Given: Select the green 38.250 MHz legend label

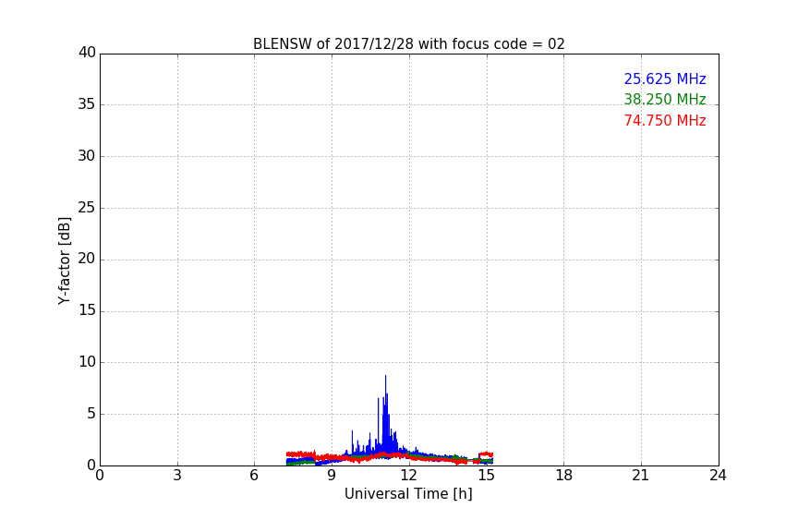Looking at the screenshot, I should click(665, 99).
